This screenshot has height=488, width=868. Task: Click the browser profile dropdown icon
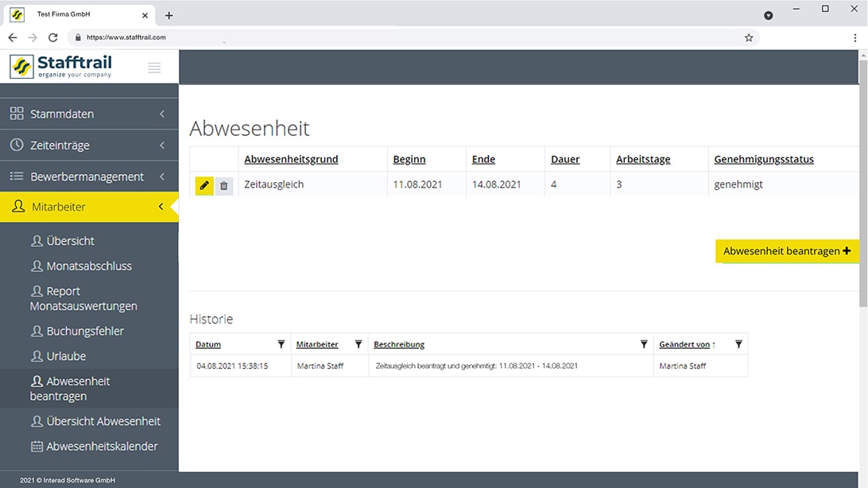click(769, 15)
